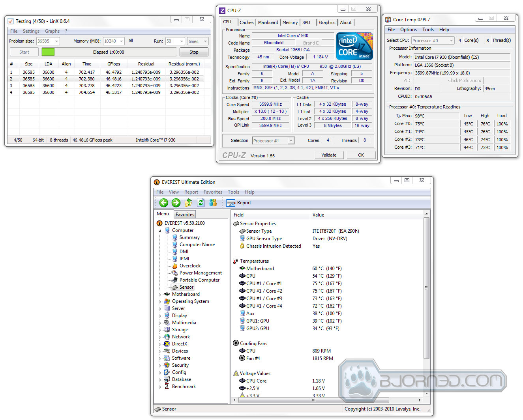This screenshot has height=420, width=523.
Task: Open CPU-Z processor Selection dropdown
Action: click(x=291, y=141)
